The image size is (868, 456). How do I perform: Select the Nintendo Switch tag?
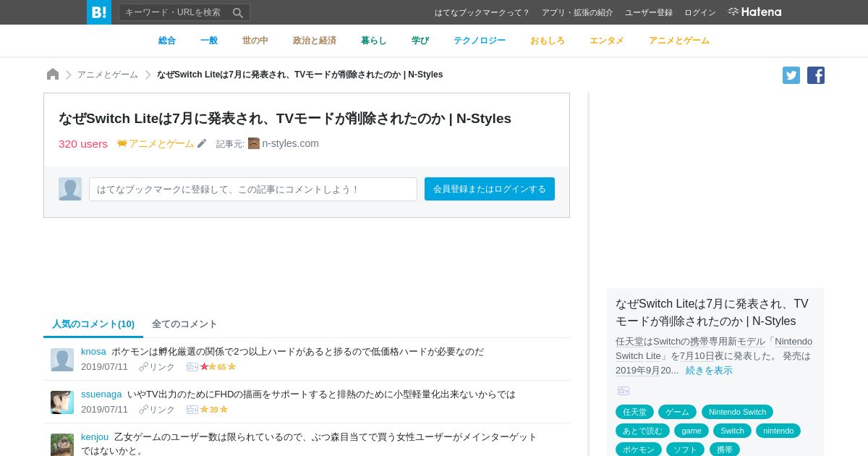click(x=737, y=412)
